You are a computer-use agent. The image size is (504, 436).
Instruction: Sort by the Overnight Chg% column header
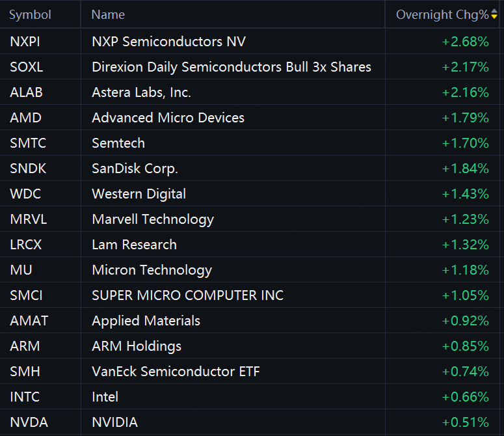click(x=442, y=14)
